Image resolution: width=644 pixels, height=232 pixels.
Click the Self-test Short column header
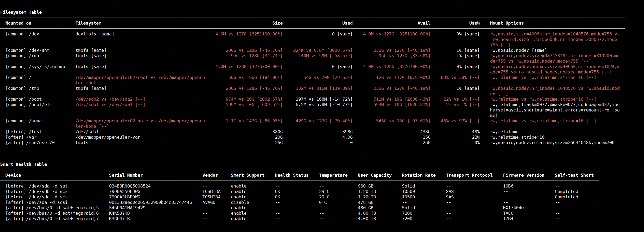574,175
